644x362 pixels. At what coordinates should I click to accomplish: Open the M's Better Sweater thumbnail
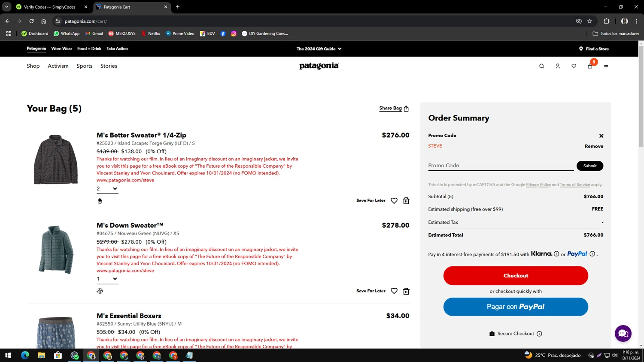56,160
